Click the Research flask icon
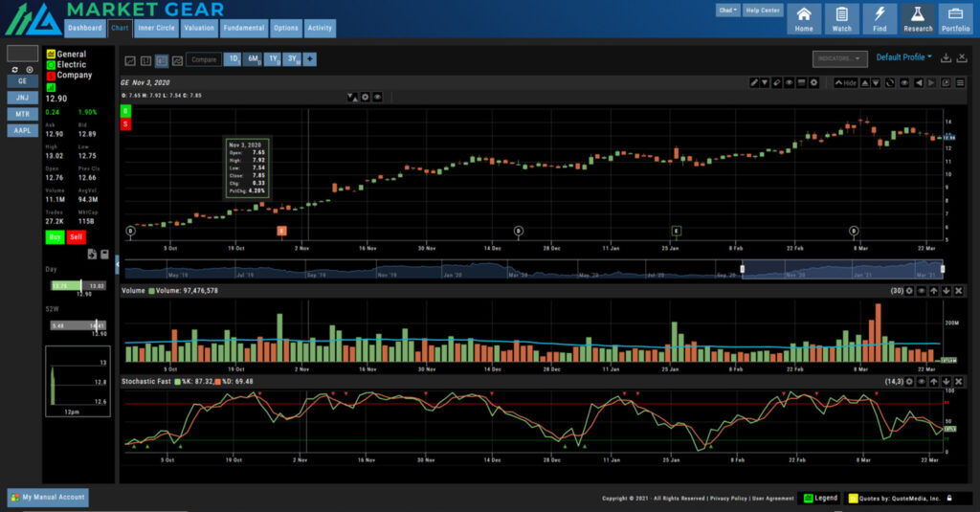 (917, 17)
